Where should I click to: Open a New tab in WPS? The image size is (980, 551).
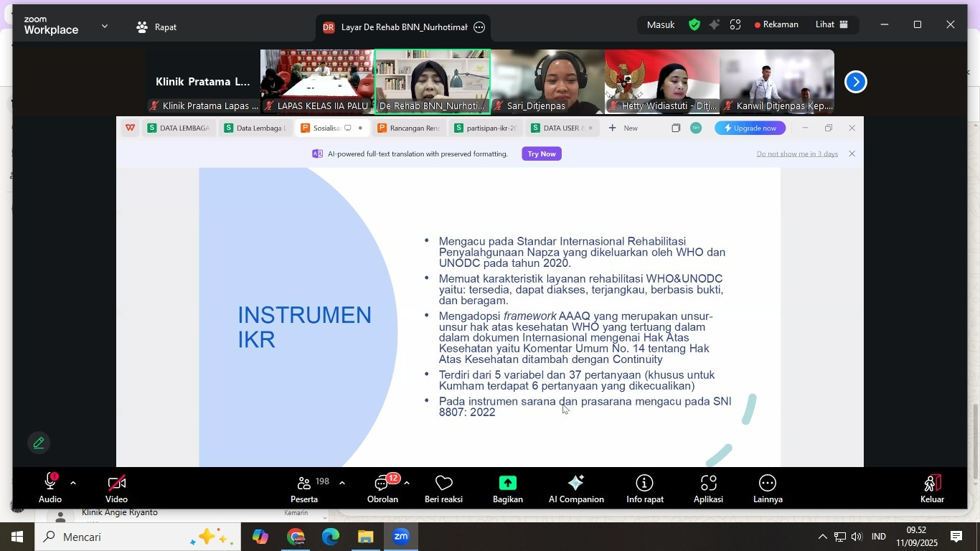coord(623,128)
